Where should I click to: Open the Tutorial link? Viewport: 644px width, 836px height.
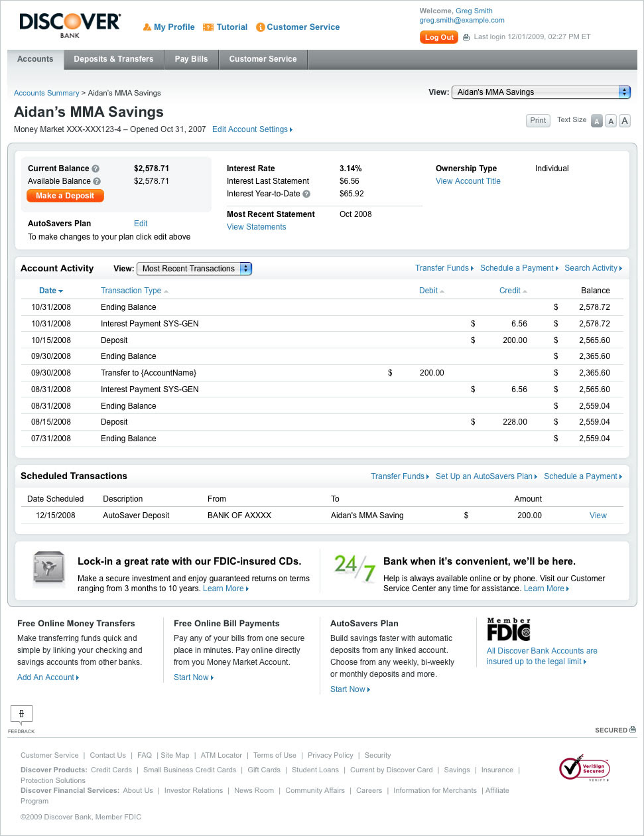(x=232, y=27)
